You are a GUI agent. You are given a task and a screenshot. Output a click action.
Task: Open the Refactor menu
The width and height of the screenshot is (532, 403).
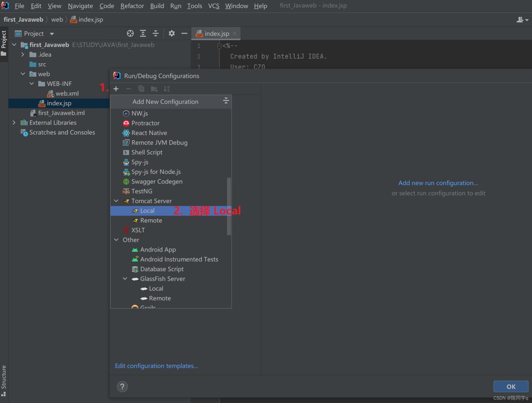tap(132, 6)
